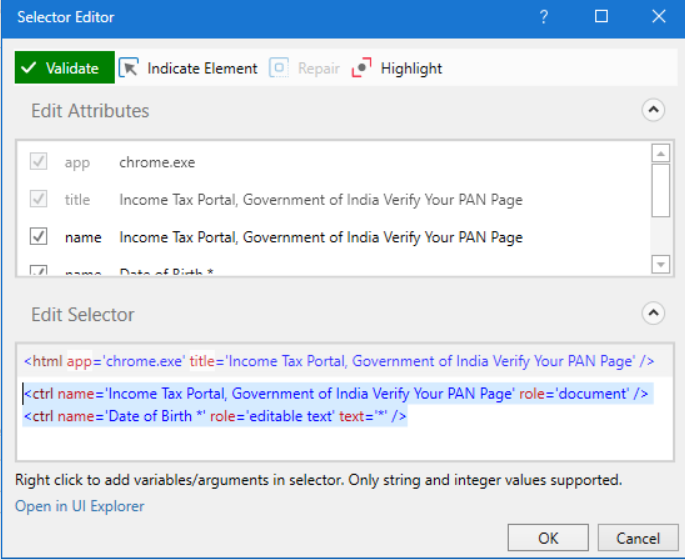Click the html app='chrome.exe' selector line
This screenshot has width=685, height=560.
[x=339, y=362]
